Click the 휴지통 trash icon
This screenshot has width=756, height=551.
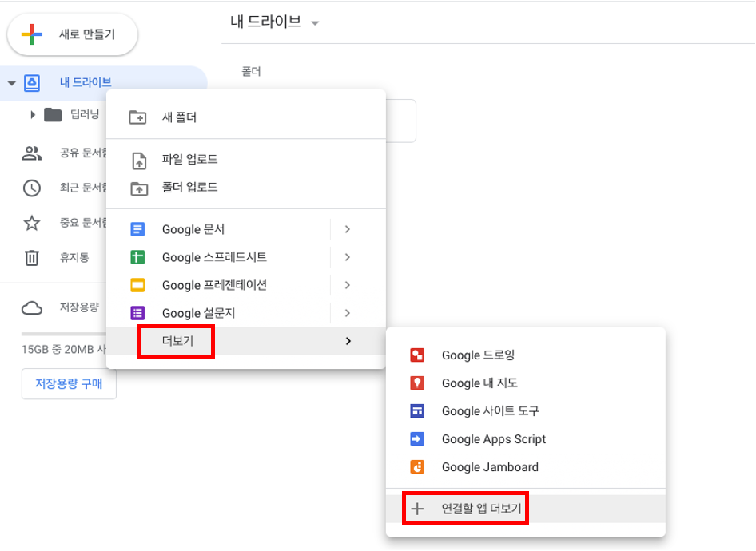(x=32, y=258)
